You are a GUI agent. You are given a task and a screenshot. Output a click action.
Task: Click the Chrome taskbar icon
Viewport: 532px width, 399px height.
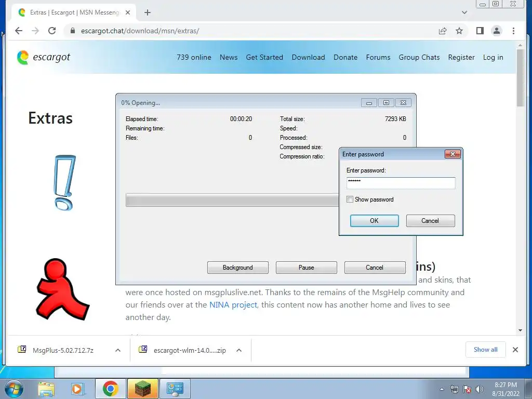(110, 389)
